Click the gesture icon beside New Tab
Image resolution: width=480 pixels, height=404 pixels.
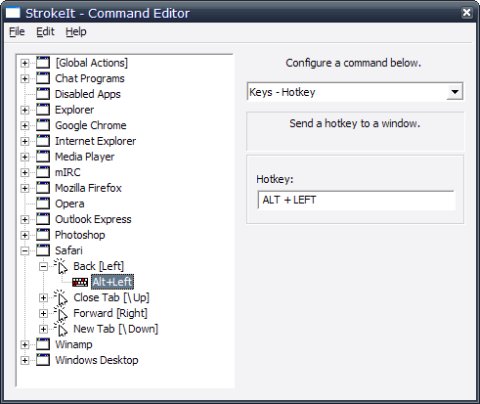(61, 329)
